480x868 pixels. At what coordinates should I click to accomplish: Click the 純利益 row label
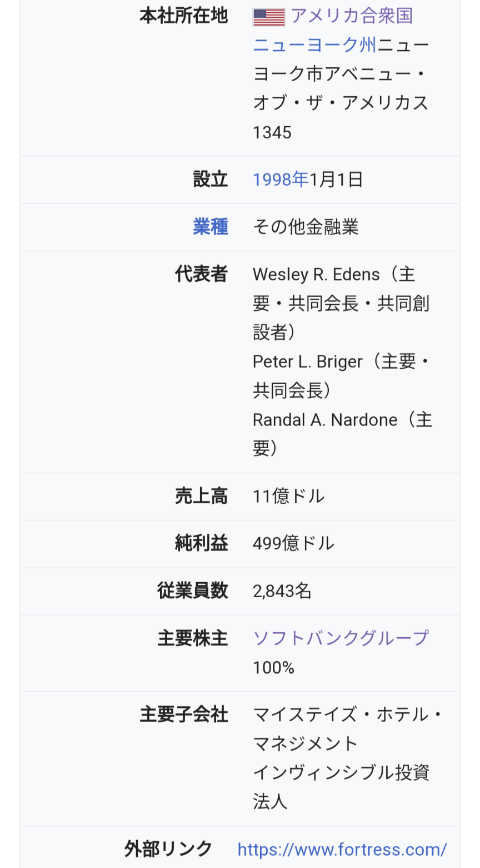(x=201, y=543)
